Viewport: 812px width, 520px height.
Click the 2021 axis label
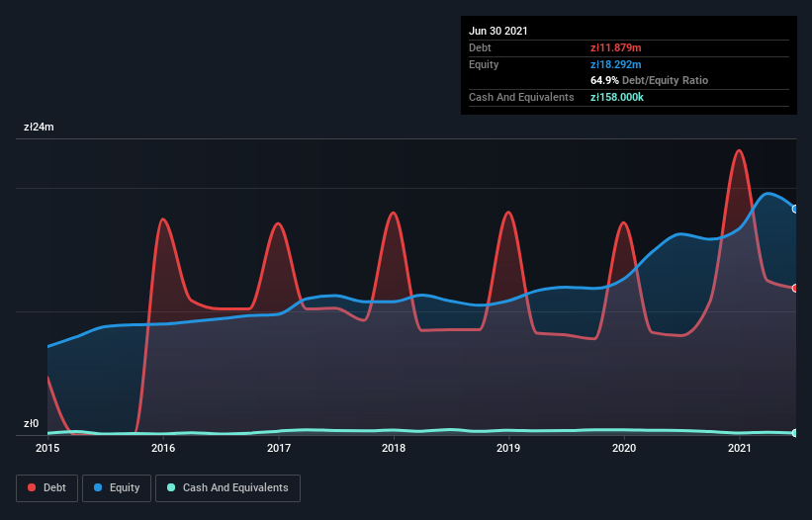740,449
